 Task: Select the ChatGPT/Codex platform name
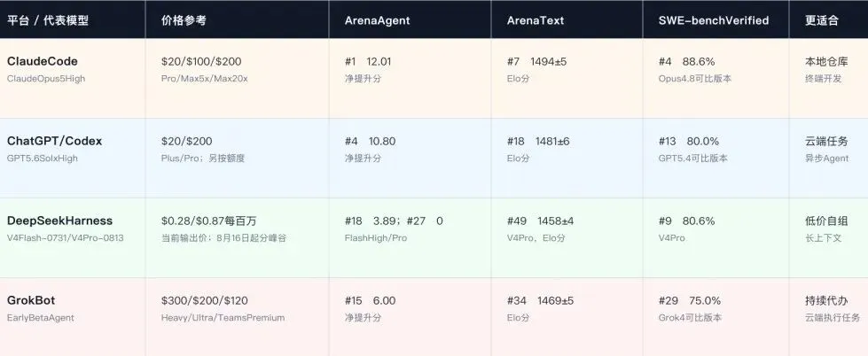54,141
